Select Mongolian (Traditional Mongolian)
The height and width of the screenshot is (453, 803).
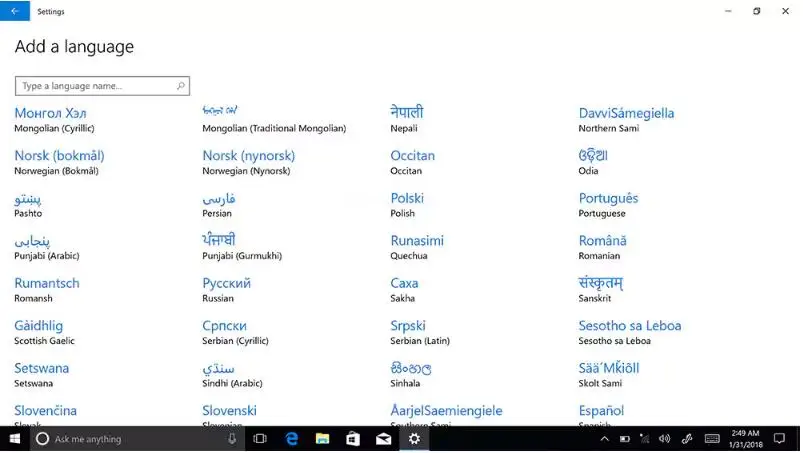pos(274,120)
